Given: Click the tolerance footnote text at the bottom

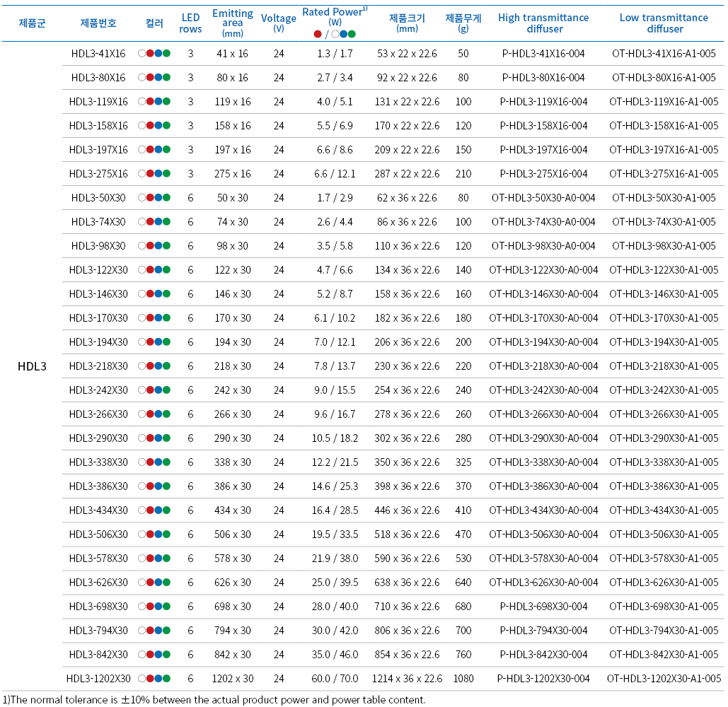Looking at the screenshot, I should [x=214, y=700].
